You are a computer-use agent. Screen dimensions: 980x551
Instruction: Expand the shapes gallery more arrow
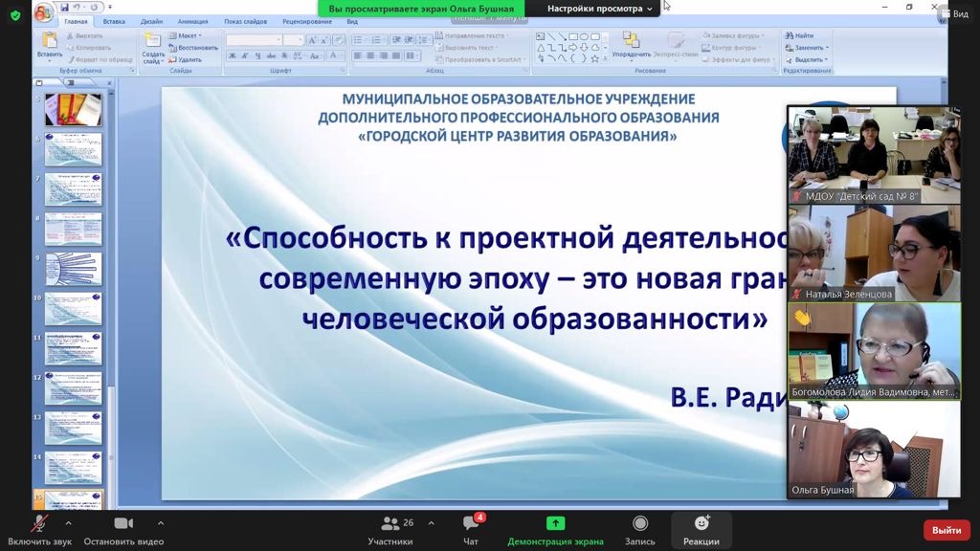(605, 58)
